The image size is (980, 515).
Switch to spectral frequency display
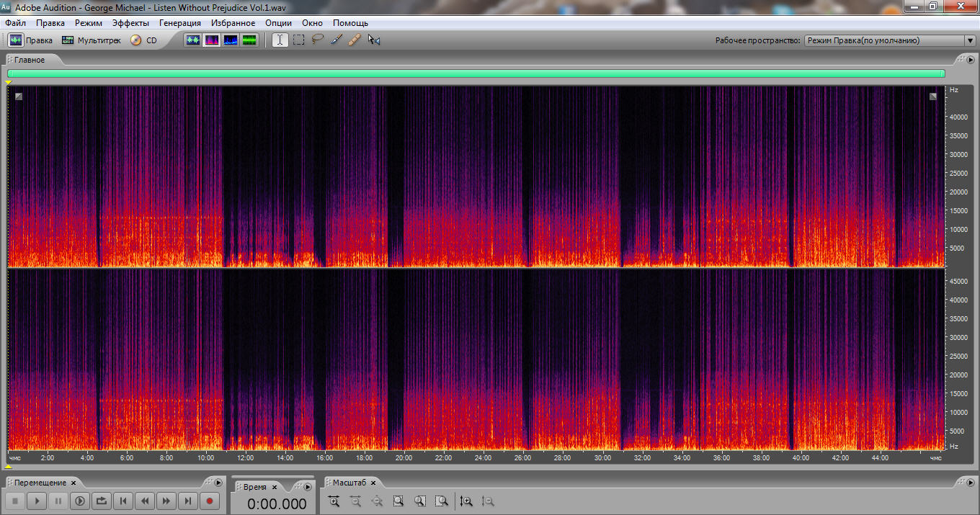[x=212, y=40]
